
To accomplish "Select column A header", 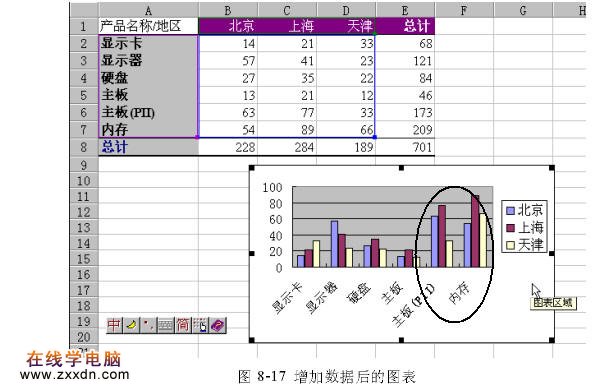I will point(148,10).
